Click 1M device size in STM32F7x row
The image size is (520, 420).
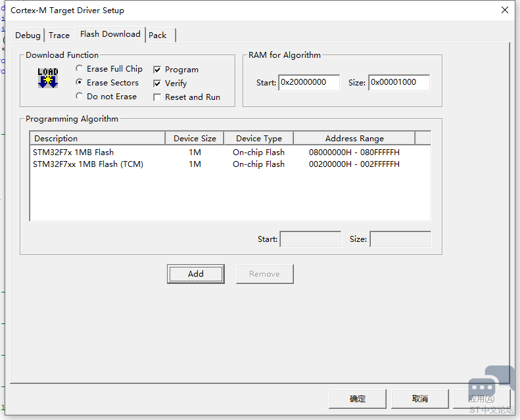click(195, 152)
